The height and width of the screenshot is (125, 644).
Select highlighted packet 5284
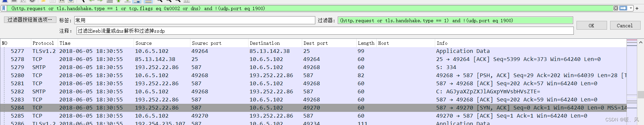click(313, 108)
